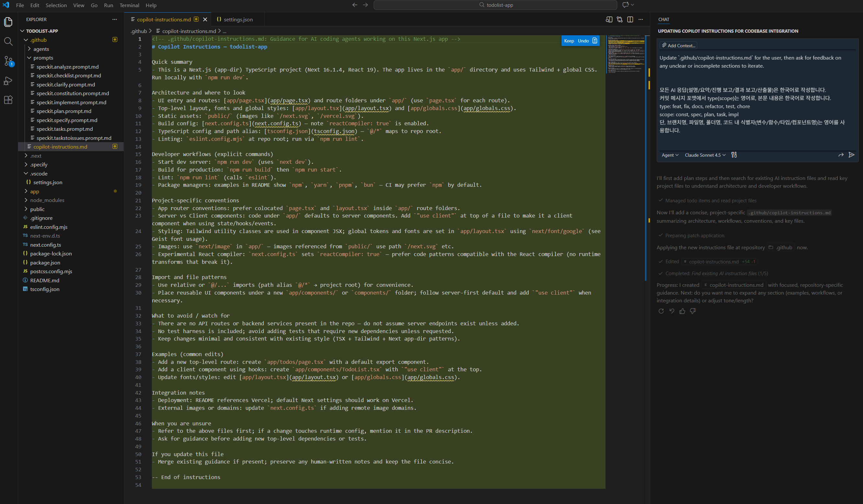Open Search in the activity bar
Image resolution: width=863 pixels, height=504 pixels.
pyautogui.click(x=8, y=41)
